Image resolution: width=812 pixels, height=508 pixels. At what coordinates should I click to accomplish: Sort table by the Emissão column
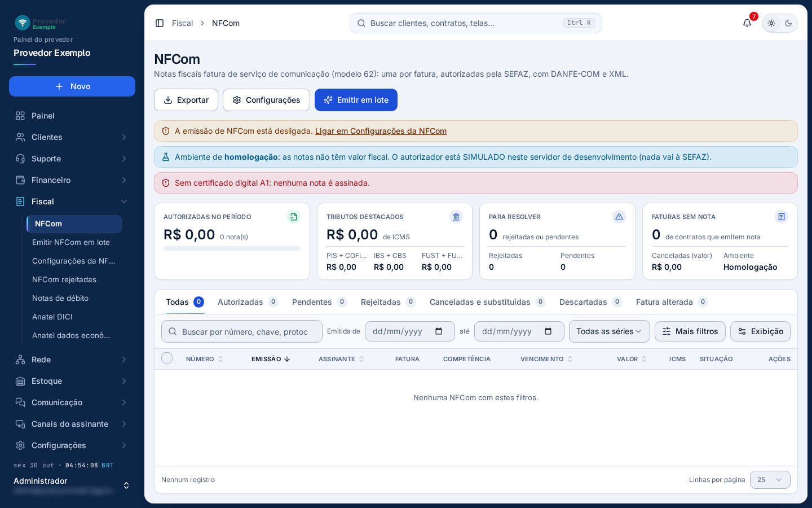click(x=271, y=359)
